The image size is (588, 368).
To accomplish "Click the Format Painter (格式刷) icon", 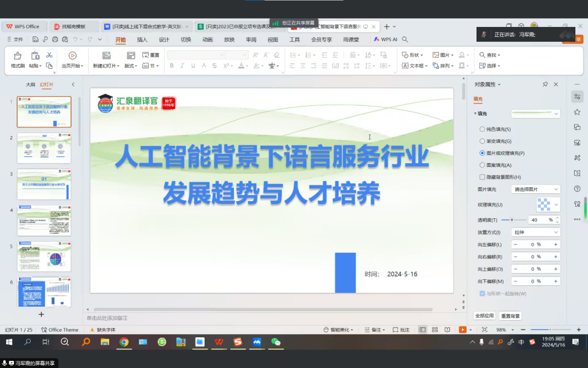I will pyautogui.click(x=18, y=56).
